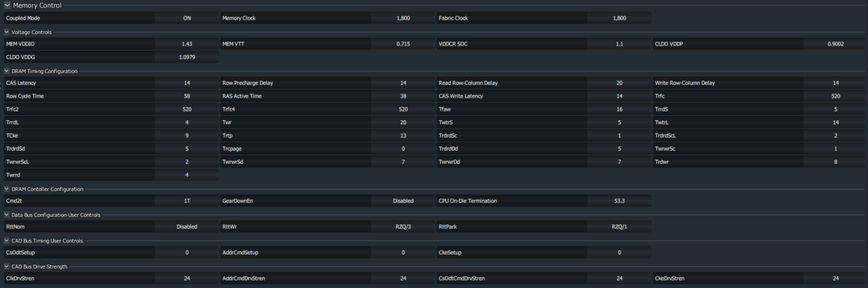This screenshot has height=288, width=868.
Task: Collapse CAD Bus Timing User Controls
Action: coord(7,240)
